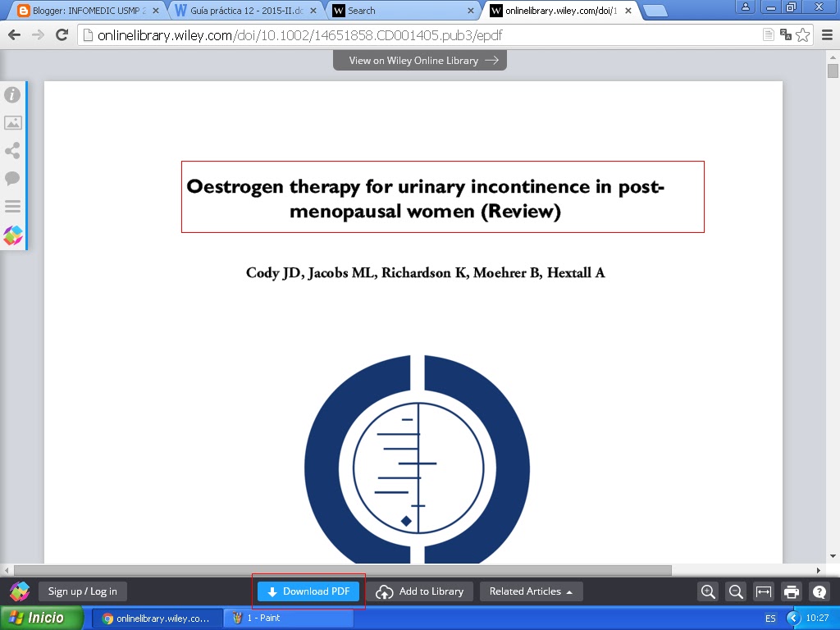The image size is (840, 630).
Task: Open the table of contents lines icon
Action: [x=12, y=206]
